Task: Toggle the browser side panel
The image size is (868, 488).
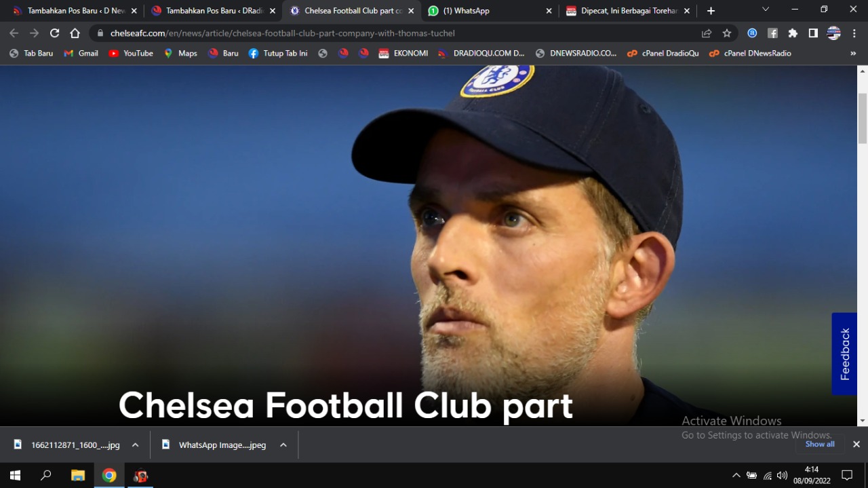Action: point(813,33)
